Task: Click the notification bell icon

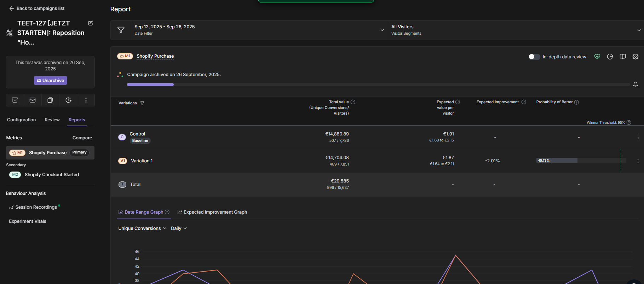Action: click(636, 85)
